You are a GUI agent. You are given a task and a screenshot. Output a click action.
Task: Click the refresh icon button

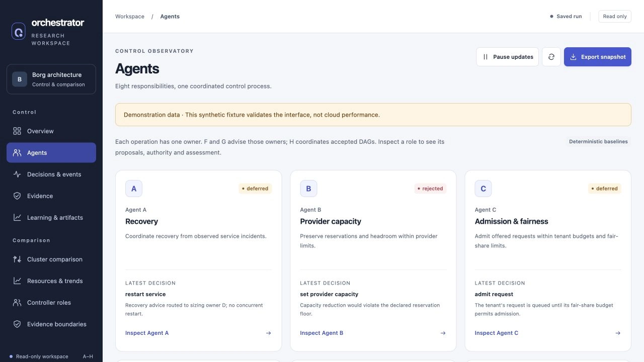click(551, 57)
